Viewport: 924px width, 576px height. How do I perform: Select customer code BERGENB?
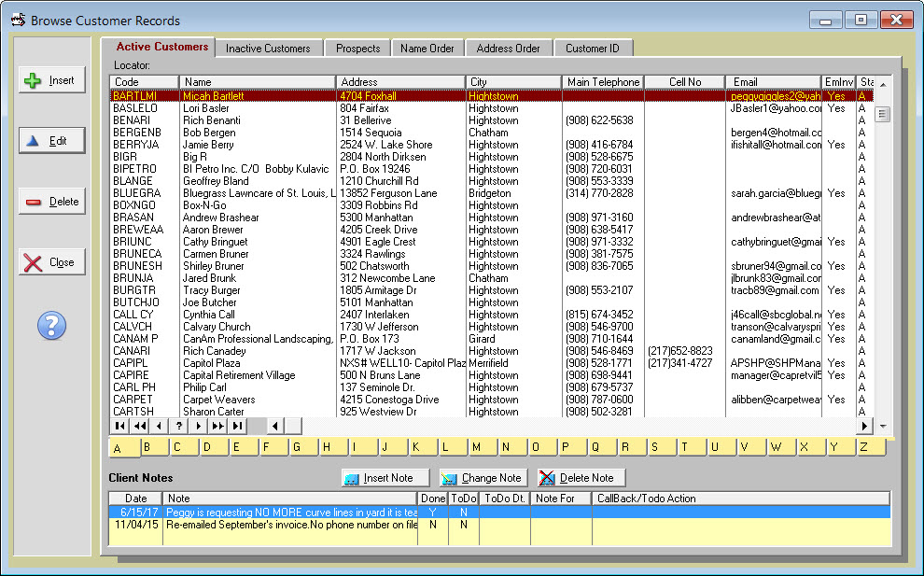click(136, 133)
